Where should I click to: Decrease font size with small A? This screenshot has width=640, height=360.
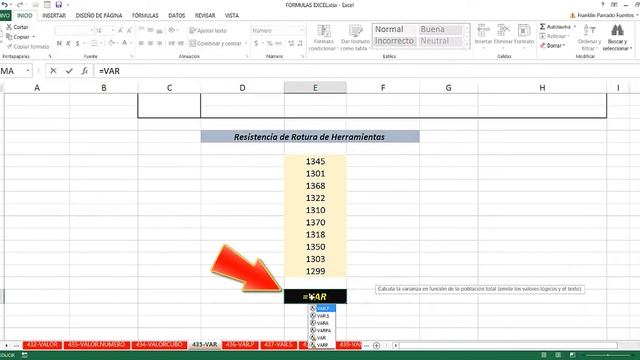coord(129,31)
